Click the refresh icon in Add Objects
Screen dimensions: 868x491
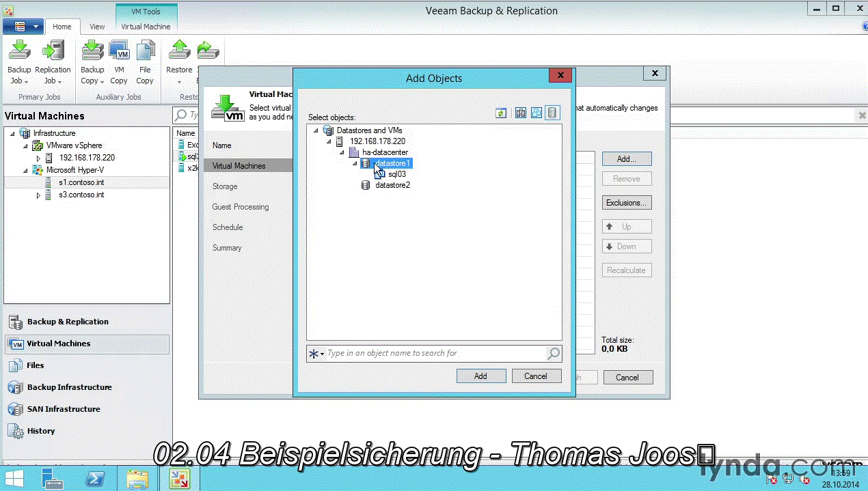click(x=501, y=113)
